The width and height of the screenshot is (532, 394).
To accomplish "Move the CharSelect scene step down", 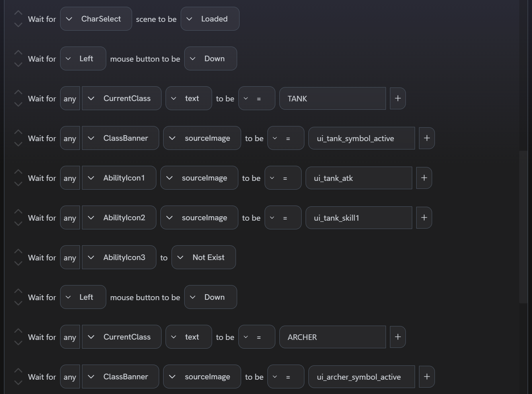I will pyautogui.click(x=18, y=25).
